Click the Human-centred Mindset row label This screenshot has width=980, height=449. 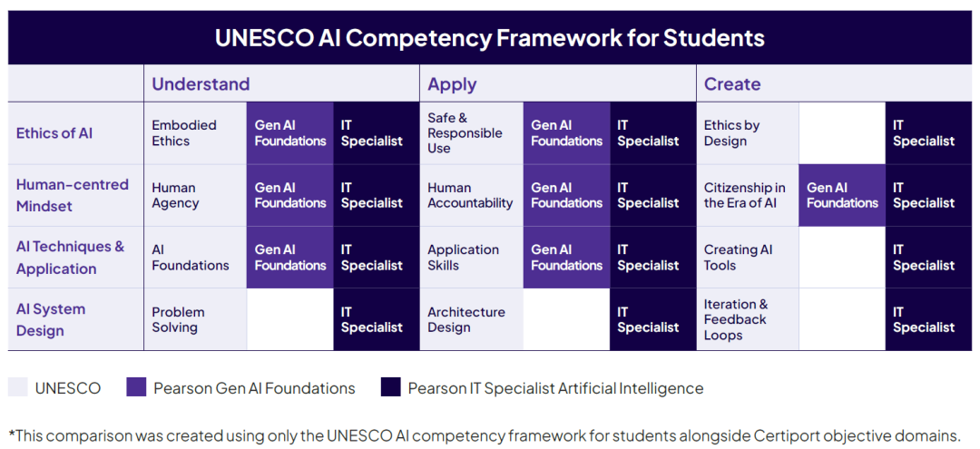[73, 195]
